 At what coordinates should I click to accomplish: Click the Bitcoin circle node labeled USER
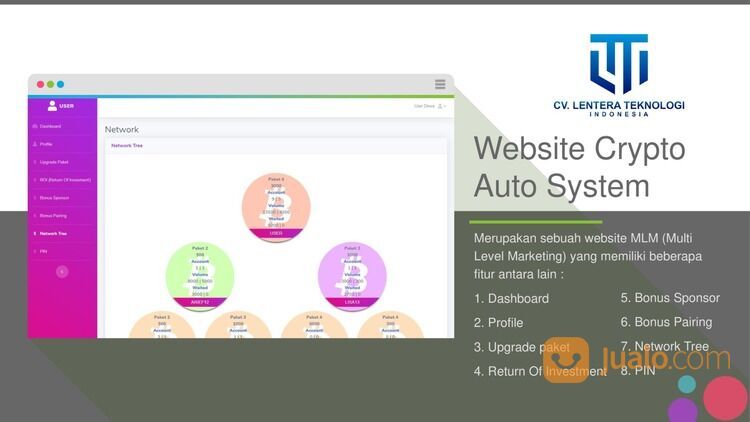pyautogui.click(x=276, y=208)
